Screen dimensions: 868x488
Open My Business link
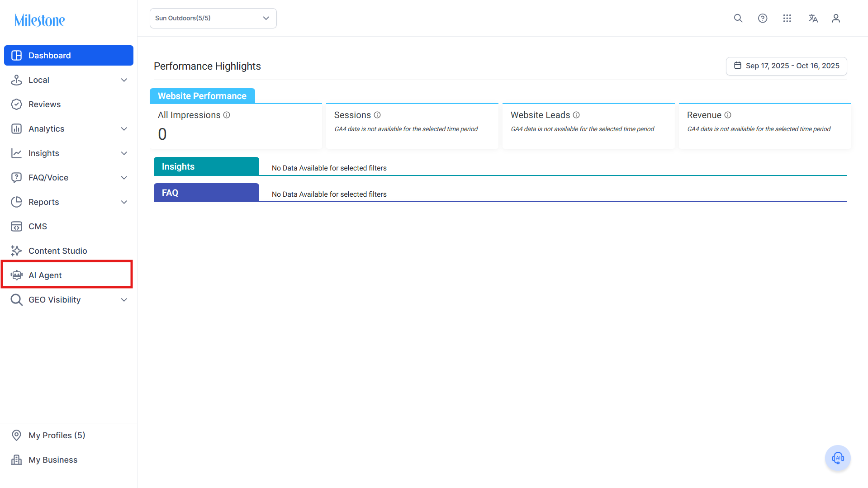click(69, 460)
